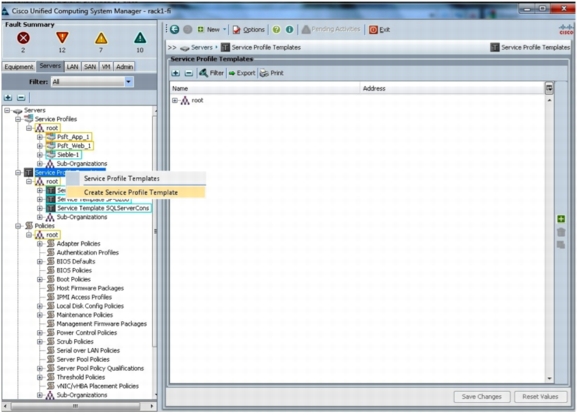Select Maintenance Policies in the tree

click(x=84, y=315)
